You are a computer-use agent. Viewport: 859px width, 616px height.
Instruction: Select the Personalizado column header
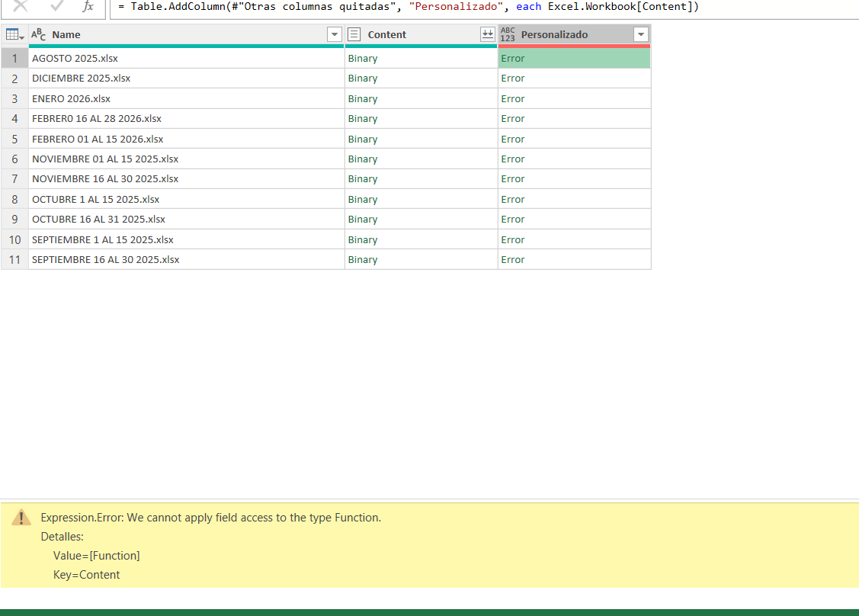[564, 34]
